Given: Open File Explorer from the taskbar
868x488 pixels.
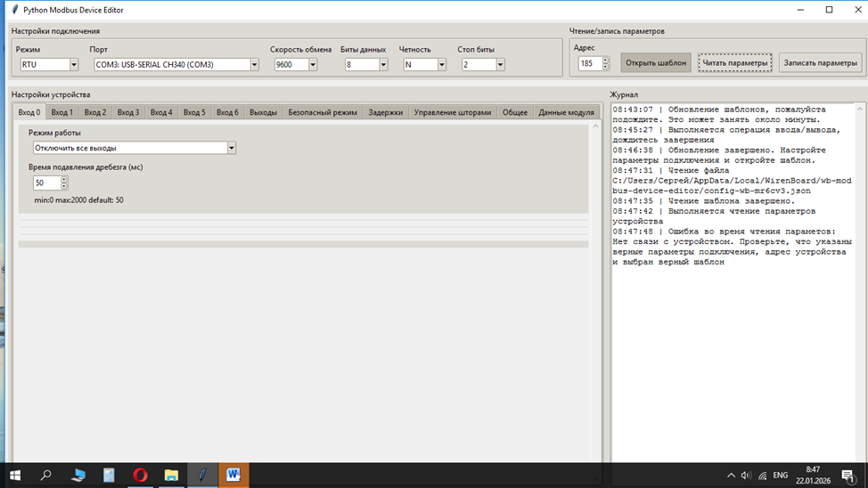Looking at the screenshot, I should (171, 476).
